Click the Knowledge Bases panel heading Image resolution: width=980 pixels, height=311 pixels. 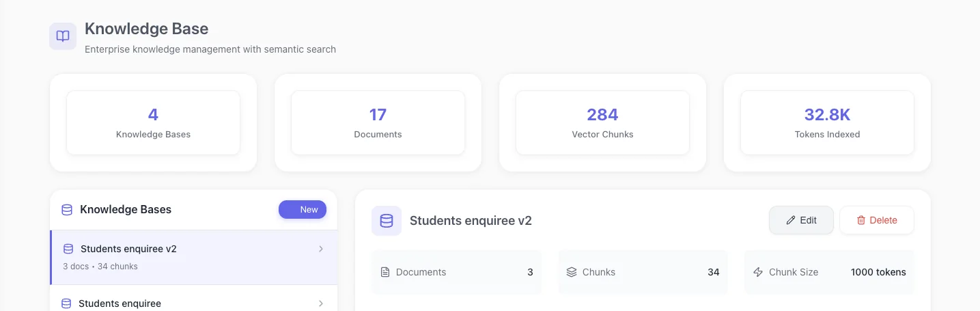pos(126,210)
